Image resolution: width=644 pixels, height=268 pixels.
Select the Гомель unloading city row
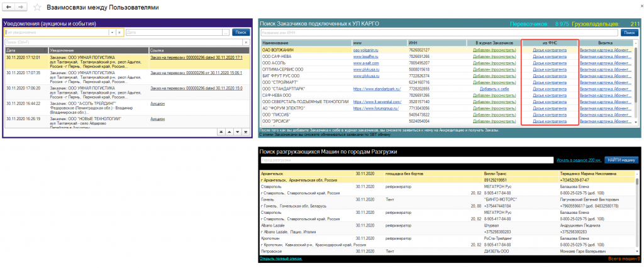[x=448, y=202]
